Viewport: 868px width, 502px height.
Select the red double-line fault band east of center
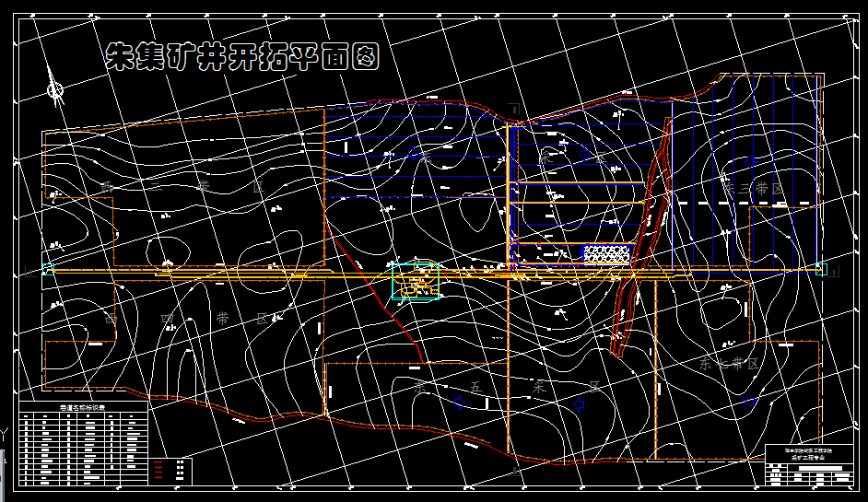(x=642, y=235)
